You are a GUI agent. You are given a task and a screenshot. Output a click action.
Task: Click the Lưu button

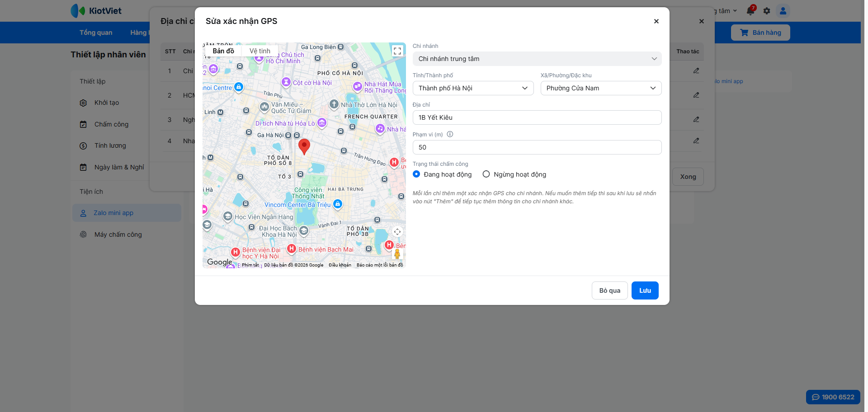[645, 290]
